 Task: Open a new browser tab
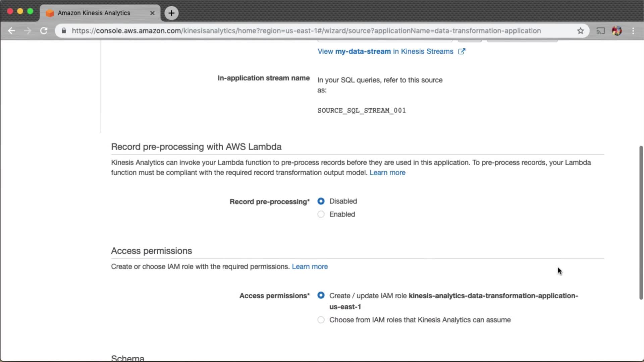coord(171,13)
